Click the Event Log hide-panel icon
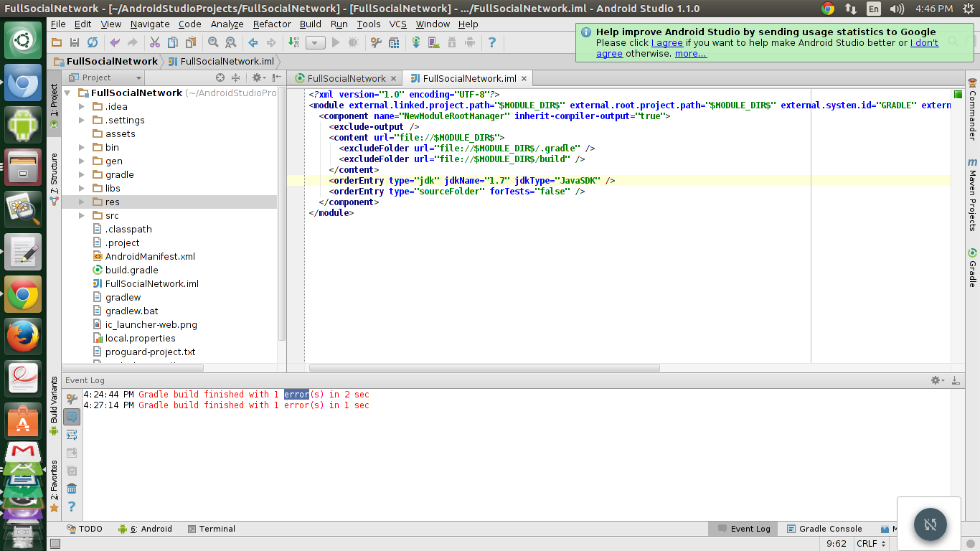 pyautogui.click(x=956, y=380)
